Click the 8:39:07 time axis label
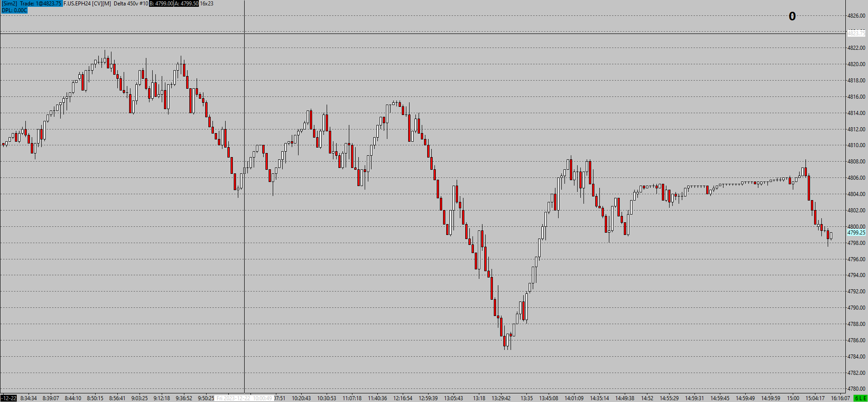868x402 pixels. pyautogui.click(x=51, y=398)
